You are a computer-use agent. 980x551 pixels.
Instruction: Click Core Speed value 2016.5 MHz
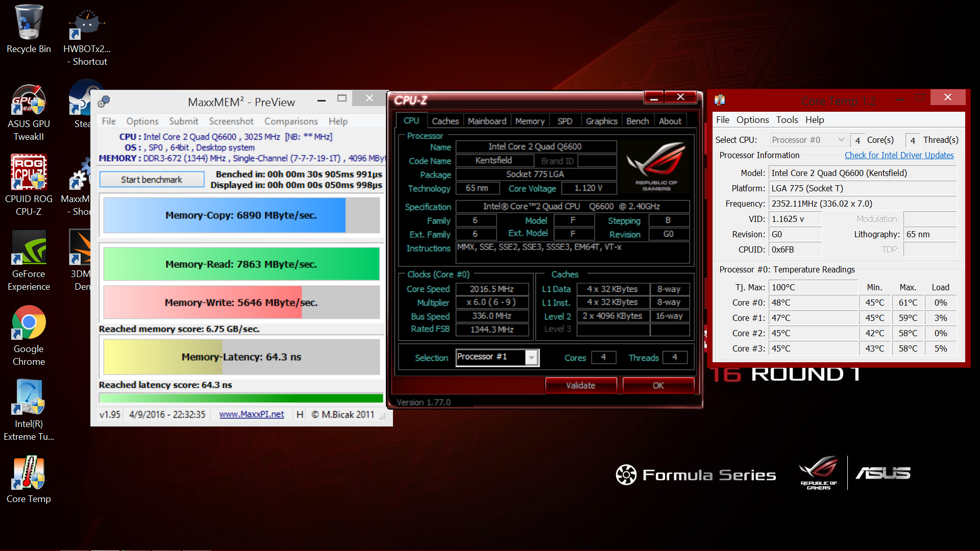(492, 289)
